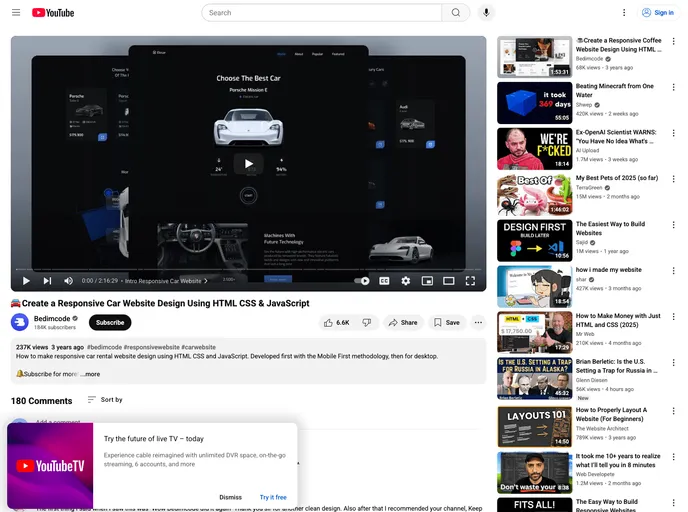Click the YouTubeTV promo image
Image resolution: width=688 pixels, height=512 pixels.
click(50, 465)
